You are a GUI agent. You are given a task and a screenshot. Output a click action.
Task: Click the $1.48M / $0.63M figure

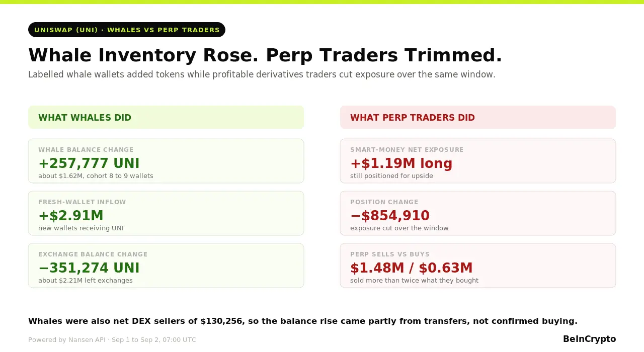[x=412, y=268]
